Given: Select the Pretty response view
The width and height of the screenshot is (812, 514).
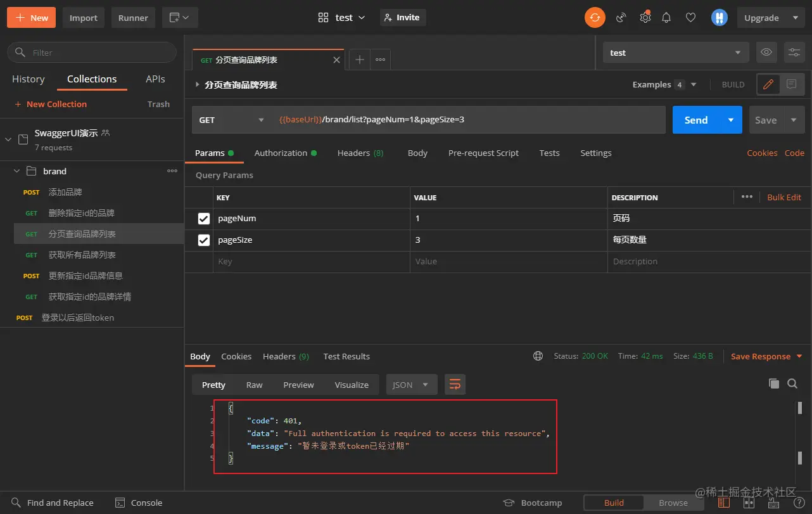Looking at the screenshot, I should 213,385.
